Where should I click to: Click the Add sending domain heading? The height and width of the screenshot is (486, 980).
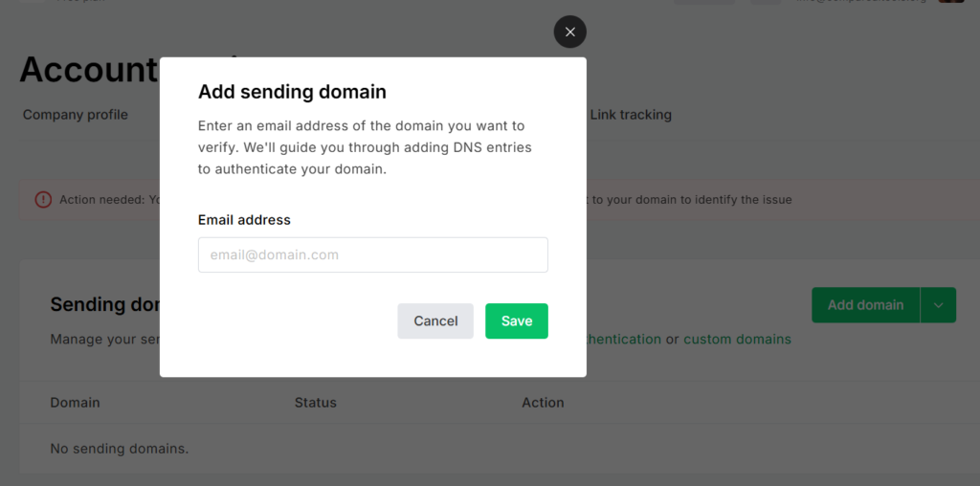tap(293, 92)
